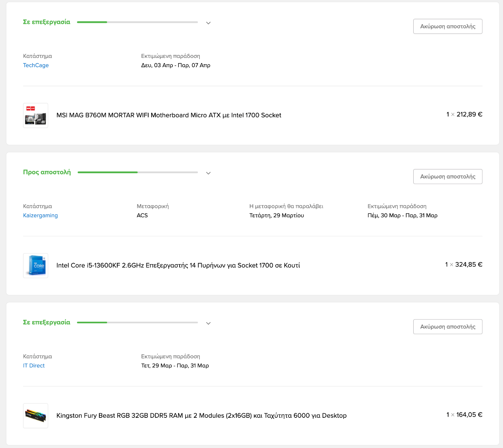503x448 pixels.
Task: Click the 'Σε επεξεργασία' status for TechCage
Action: pyautogui.click(x=47, y=22)
